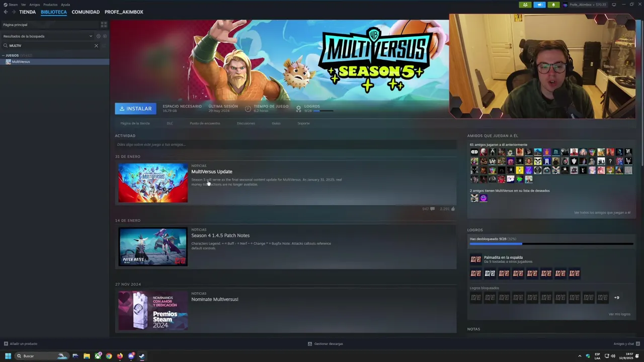
Task: Open the PROFE_AKIMBOX profile tab
Action: pyautogui.click(x=124, y=12)
